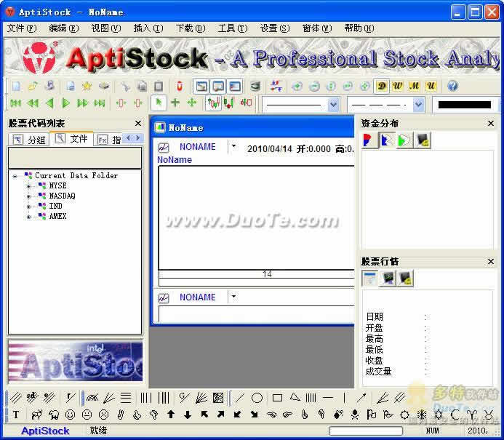The image size is (504, 440).
Task: Click the black line color swatch
Action: (465, 105)
